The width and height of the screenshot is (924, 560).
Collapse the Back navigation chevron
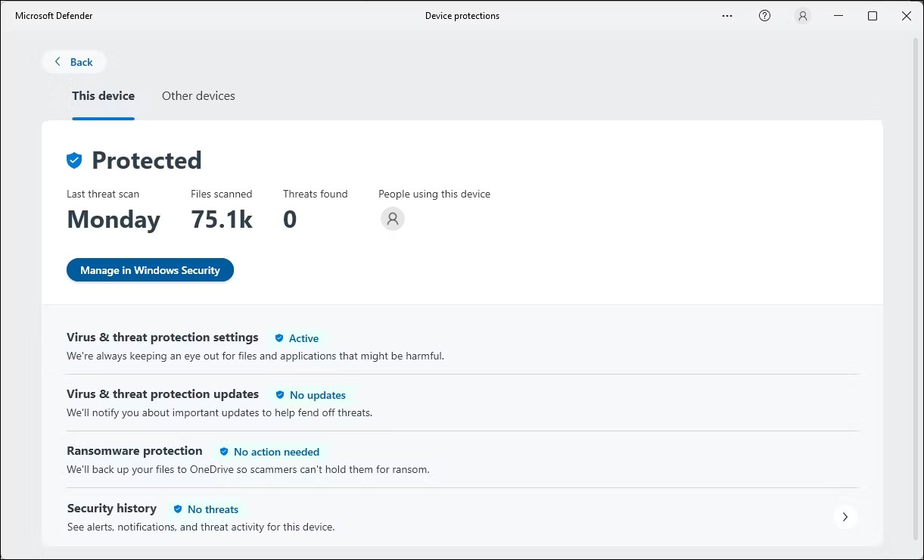pyautogui.click(x=58, y=61)
